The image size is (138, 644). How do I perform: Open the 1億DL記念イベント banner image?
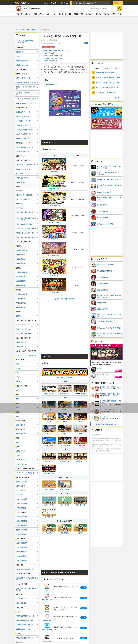pyautogui.click(x=54, y=232)
